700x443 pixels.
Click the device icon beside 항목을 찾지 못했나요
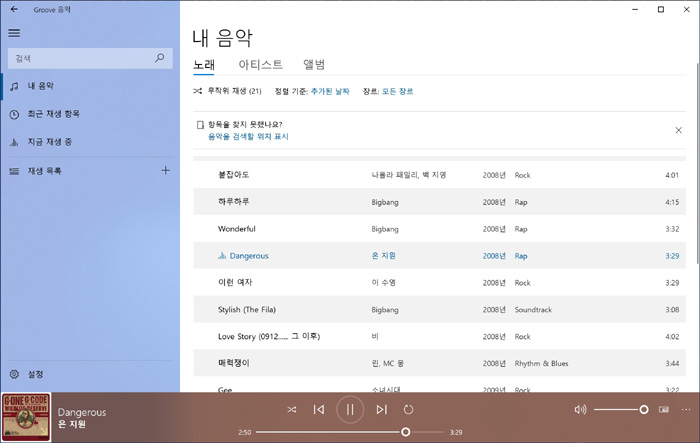point(200,125)
